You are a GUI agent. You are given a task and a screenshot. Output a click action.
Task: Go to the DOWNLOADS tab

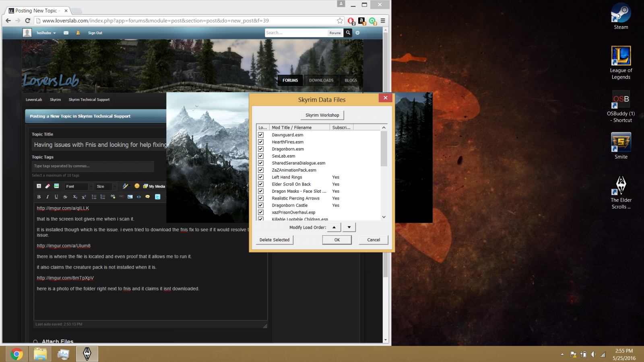coord(321,80)
